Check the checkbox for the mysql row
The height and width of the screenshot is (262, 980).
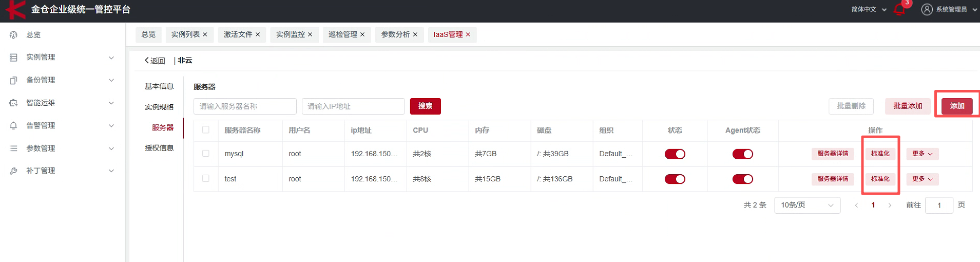(206, 154)
